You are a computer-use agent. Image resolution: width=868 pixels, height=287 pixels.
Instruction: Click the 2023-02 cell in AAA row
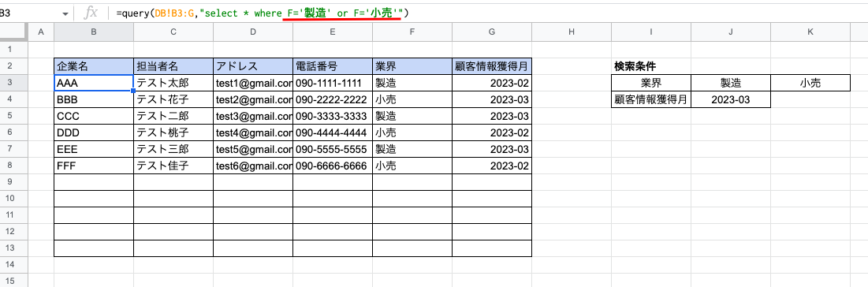pyautogui.click(x=492, y=83)
